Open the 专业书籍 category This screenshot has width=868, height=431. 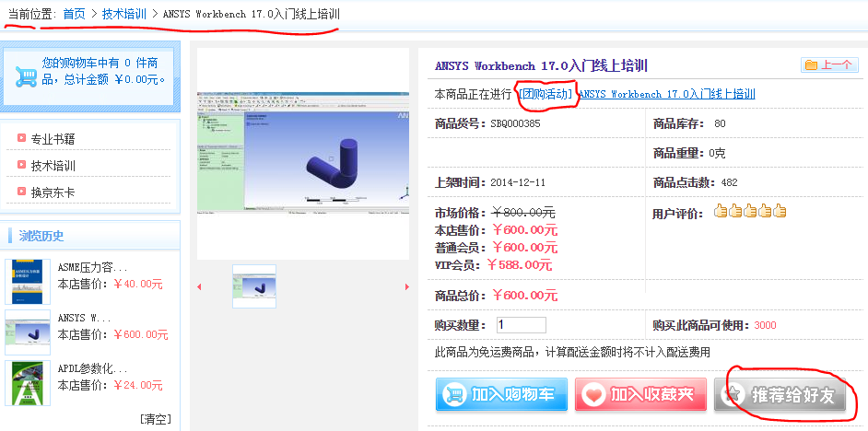tap(53, 139)
